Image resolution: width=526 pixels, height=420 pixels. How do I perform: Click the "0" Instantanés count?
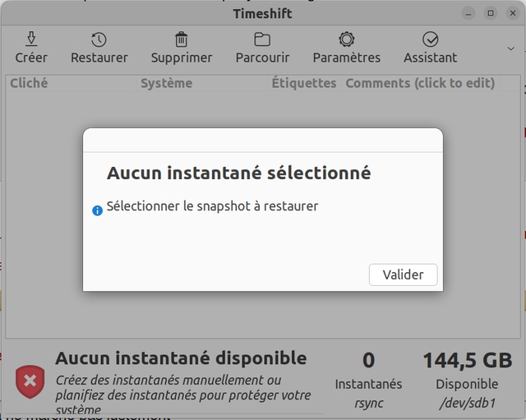coord(369,360)
